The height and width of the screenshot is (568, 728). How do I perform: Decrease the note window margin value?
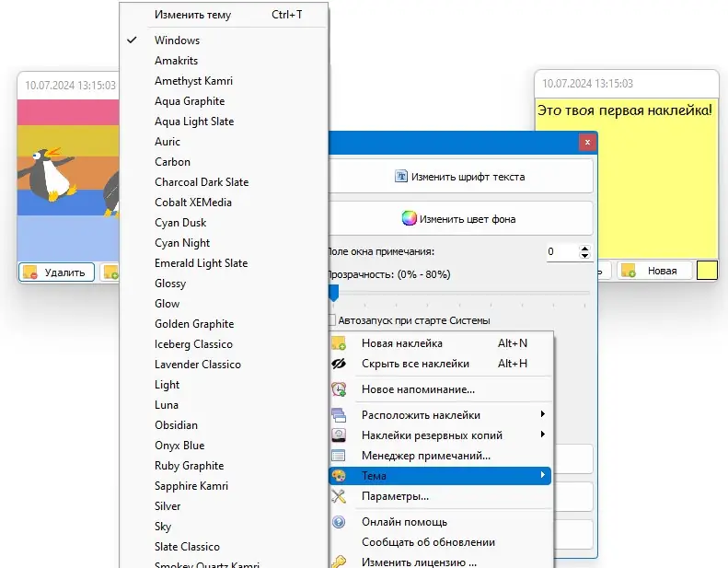click(x=584, y=255)
